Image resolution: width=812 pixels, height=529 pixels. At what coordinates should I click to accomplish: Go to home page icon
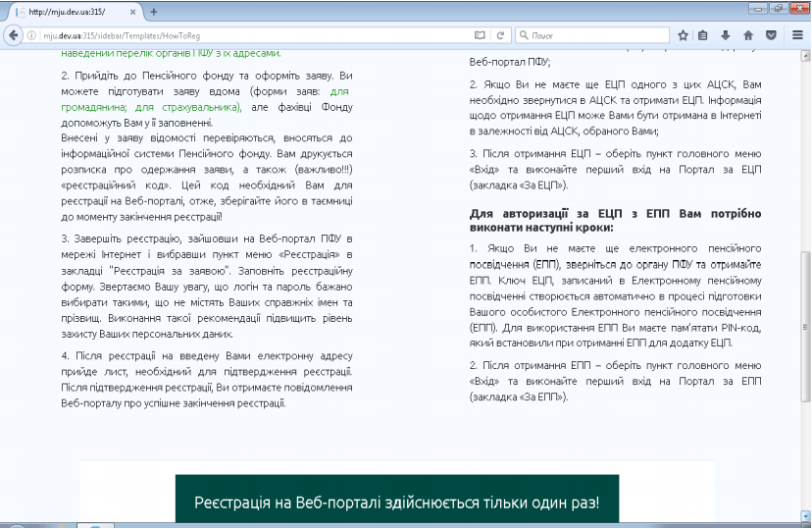[748, 35]
